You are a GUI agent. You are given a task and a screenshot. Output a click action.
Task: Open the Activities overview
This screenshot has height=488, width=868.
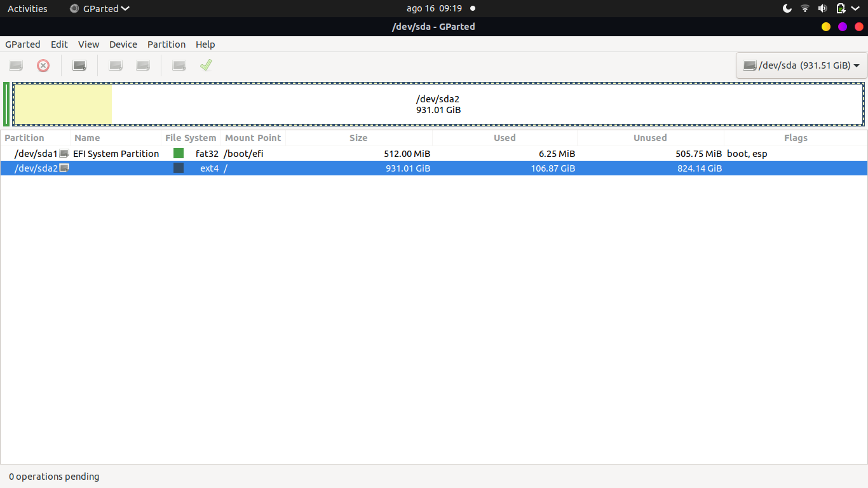[x=27, y=9]
